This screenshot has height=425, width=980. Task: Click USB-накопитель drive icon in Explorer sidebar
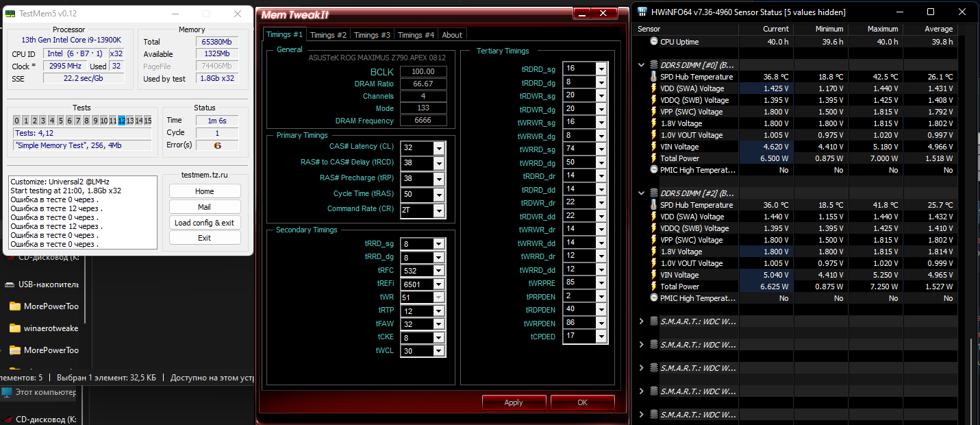pyautogui.click(x=10, y=284)
